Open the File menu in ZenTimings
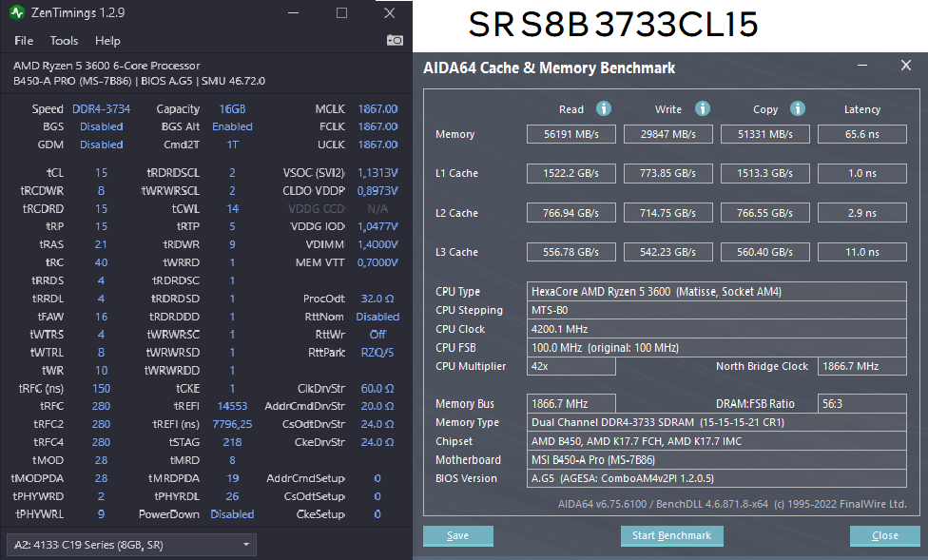 [24, 40]
